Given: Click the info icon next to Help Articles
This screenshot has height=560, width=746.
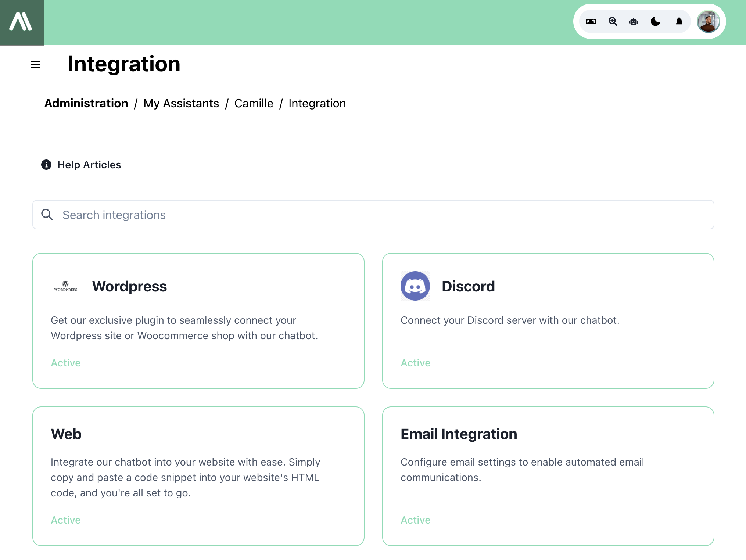Looking at the screenshot, I should (x=46, y=165).
